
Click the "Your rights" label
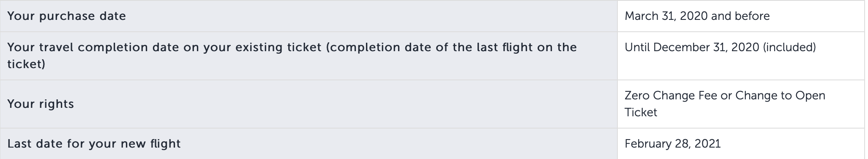[41, 104]
